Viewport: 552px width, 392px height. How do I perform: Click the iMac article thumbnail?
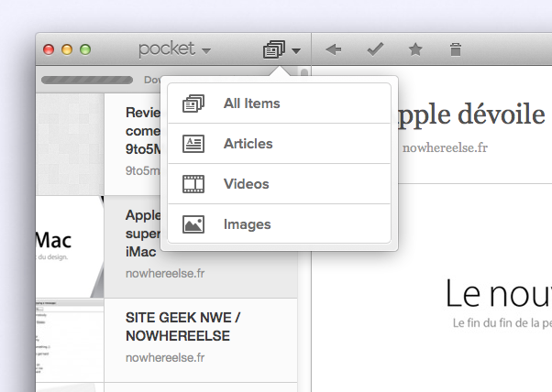[70, 245]
